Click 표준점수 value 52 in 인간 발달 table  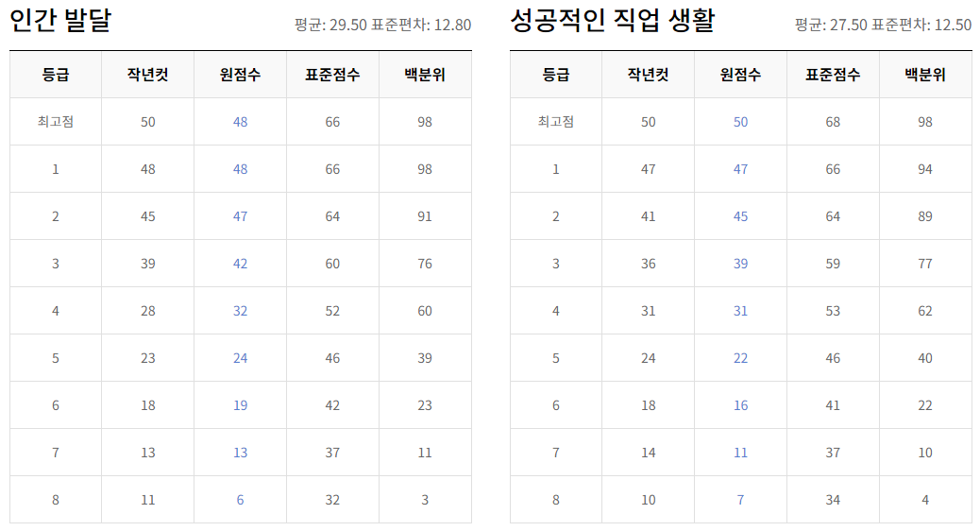click(332, 311)
